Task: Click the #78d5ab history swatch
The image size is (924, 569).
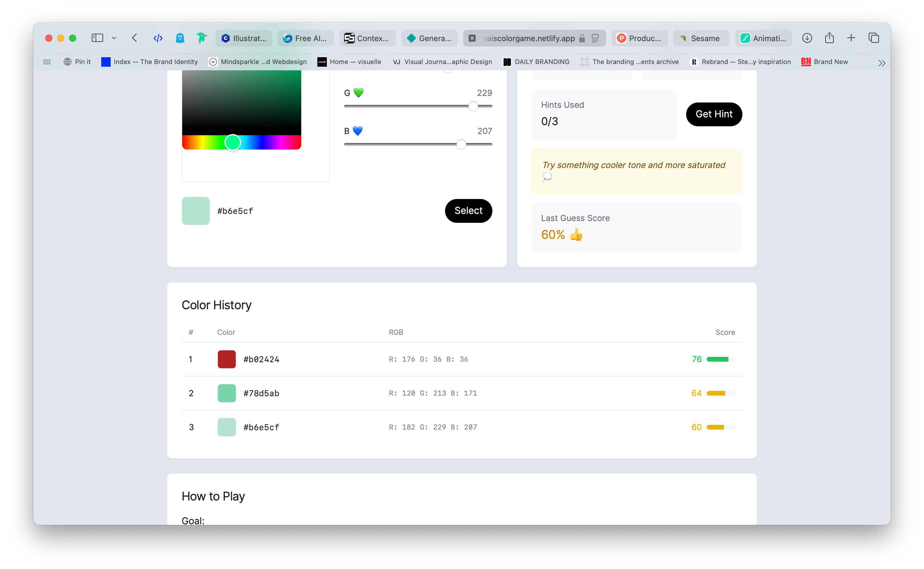Action: pyautogui.click(x=227, y=393)
